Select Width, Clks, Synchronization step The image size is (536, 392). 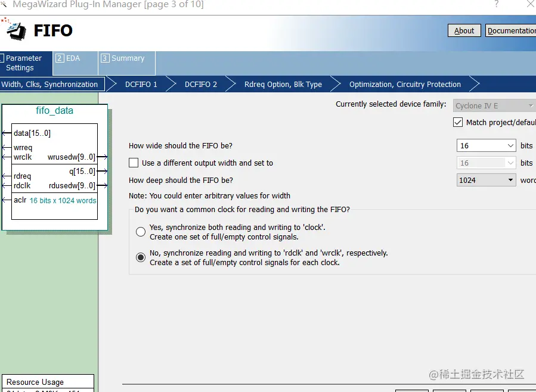coord(52,85)
